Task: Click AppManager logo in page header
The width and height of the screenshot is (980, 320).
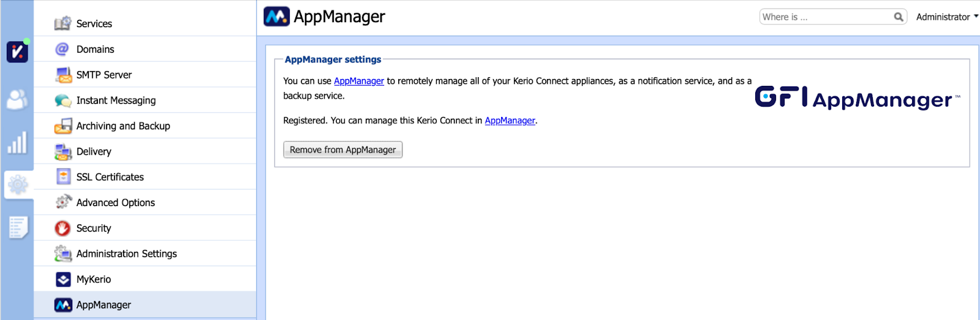Action: (276, 17)
